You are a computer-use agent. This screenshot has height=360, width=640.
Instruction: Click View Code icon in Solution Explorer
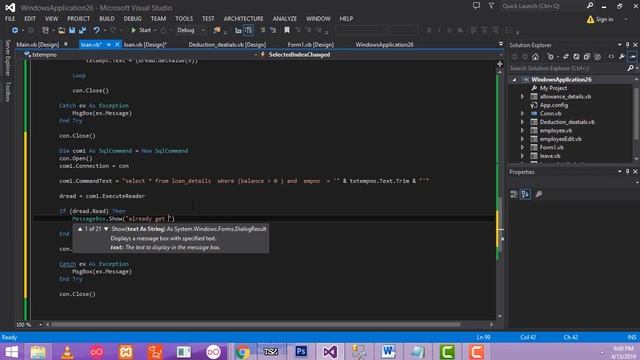click(x=611, y=57)
